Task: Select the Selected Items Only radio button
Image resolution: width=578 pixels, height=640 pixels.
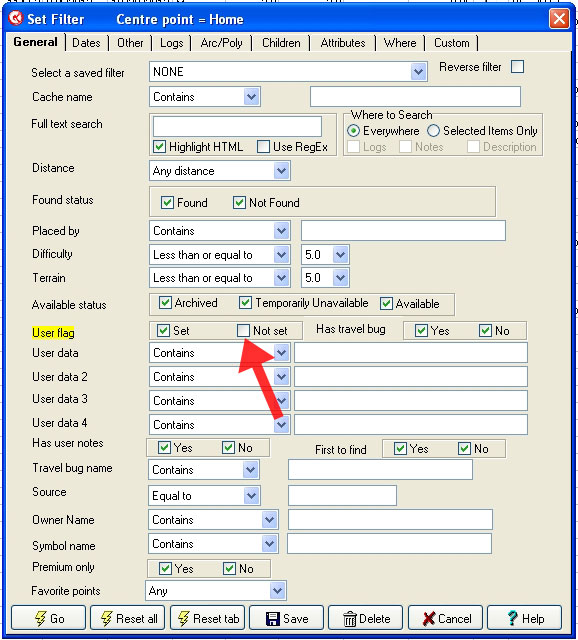Action: [x=433, y=131]
